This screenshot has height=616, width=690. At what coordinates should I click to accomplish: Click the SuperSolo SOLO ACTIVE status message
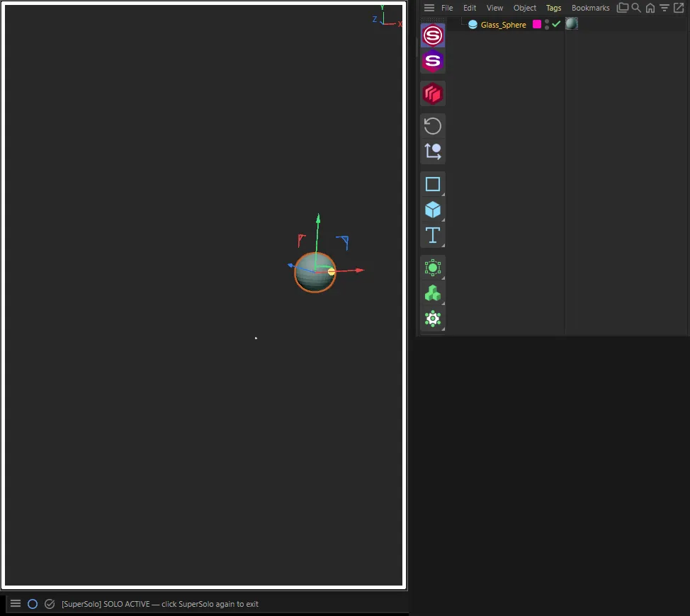point(159,604)
